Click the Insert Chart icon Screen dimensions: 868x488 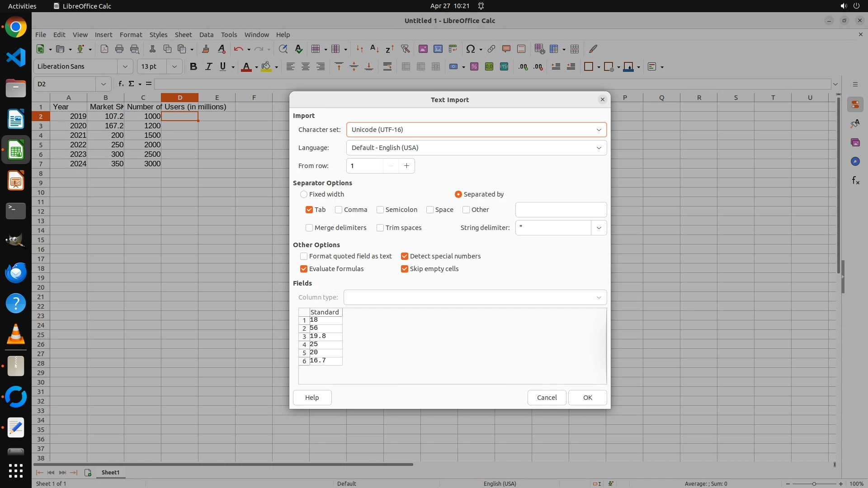438,49
